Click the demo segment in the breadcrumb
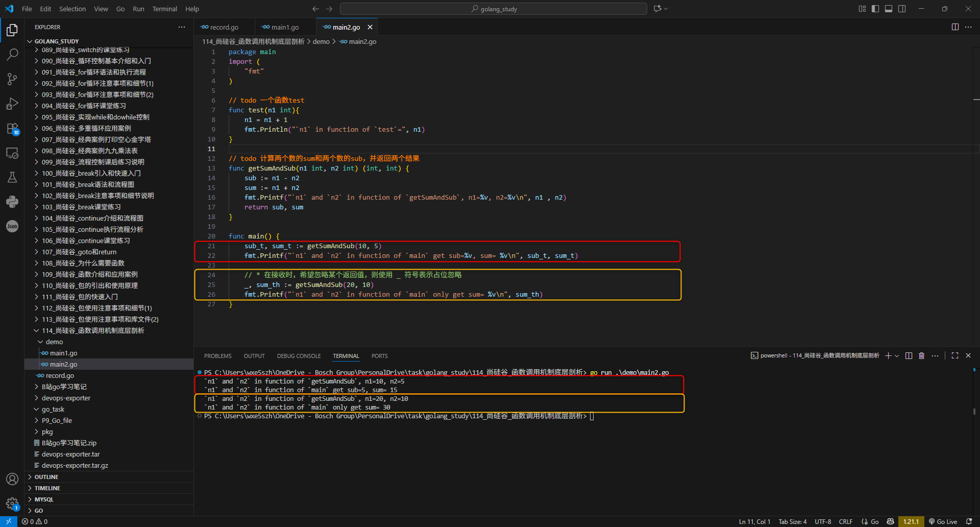This screenshot has width=980, height=527. point(321,41)
